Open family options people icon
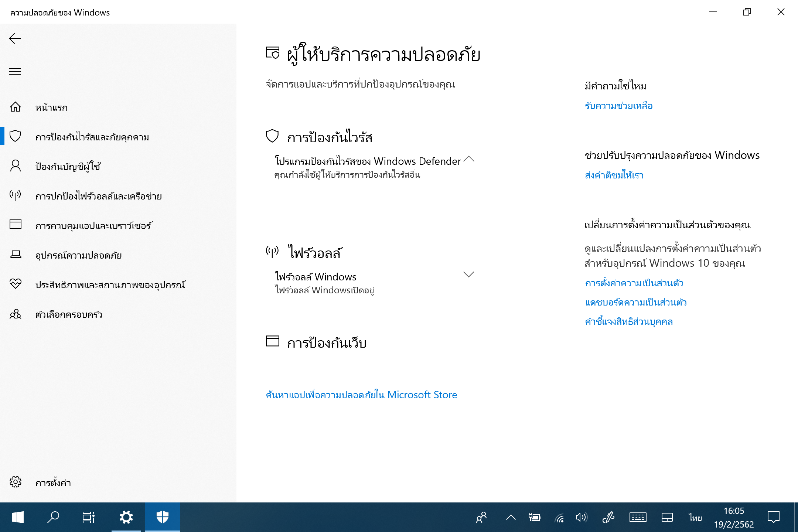The image size is (798, 532). pyautogui.click(x=15, y=314)
